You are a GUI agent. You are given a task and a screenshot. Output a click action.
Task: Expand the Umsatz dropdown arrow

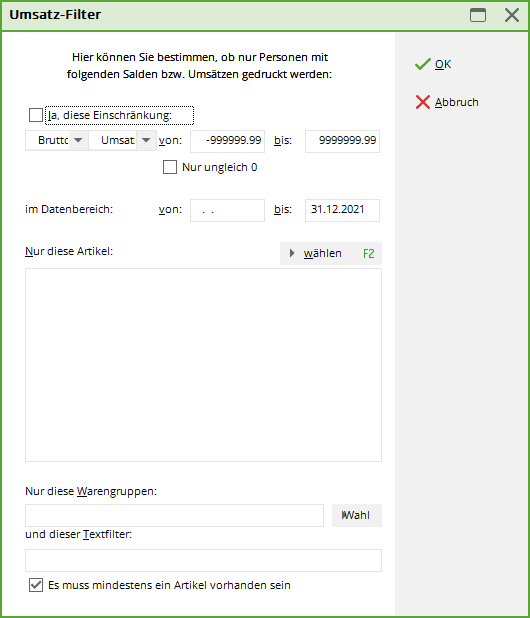click(146, 140)
